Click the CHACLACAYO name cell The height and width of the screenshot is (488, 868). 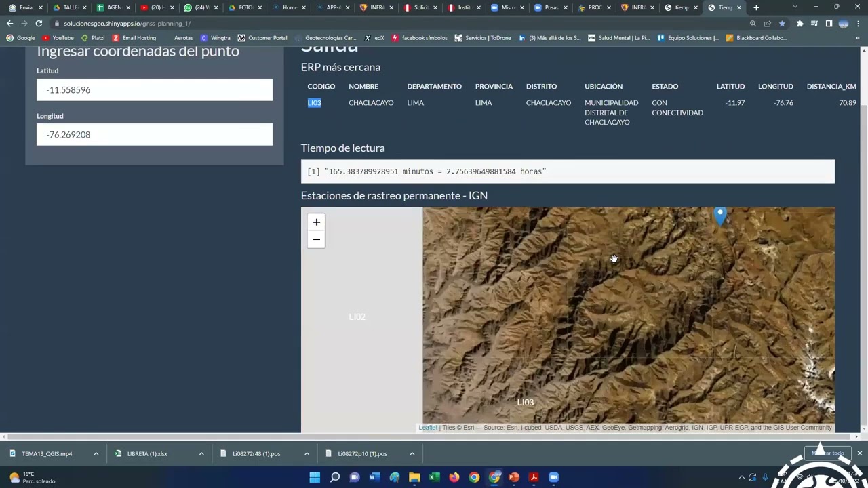click(371, 103)
